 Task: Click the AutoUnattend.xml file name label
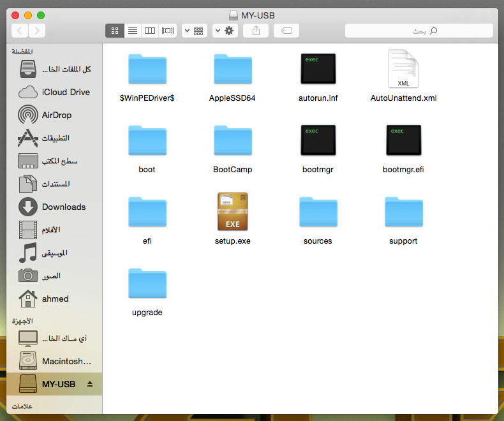[x=403, y=98]
